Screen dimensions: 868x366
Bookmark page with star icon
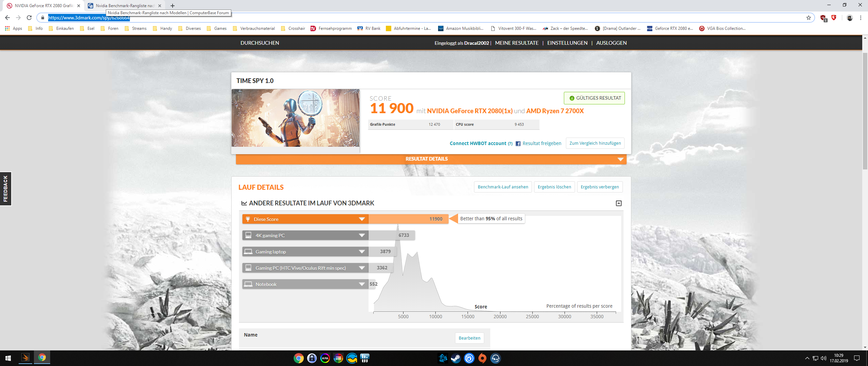click(809, 18)
